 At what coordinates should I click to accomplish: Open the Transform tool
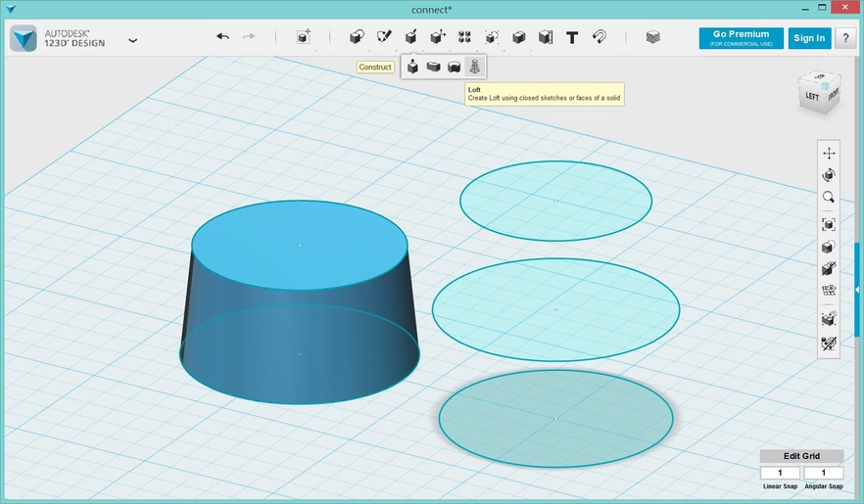(303, 37)
